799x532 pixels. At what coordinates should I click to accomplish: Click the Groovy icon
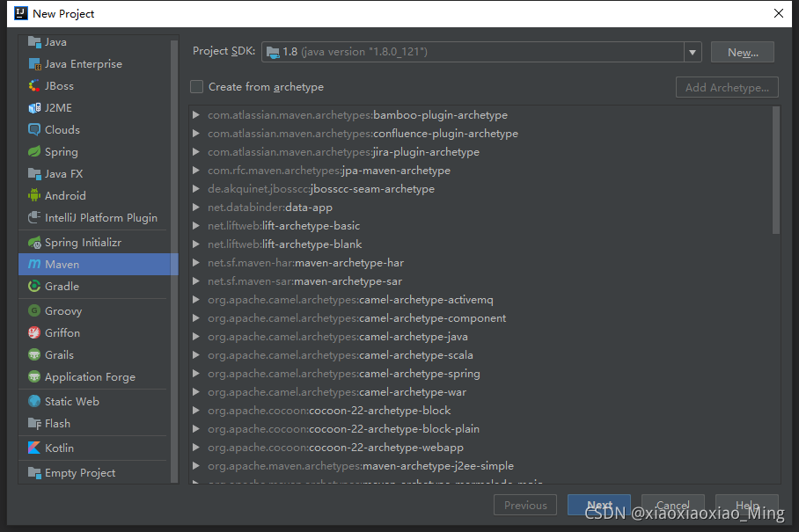[34, 311]
